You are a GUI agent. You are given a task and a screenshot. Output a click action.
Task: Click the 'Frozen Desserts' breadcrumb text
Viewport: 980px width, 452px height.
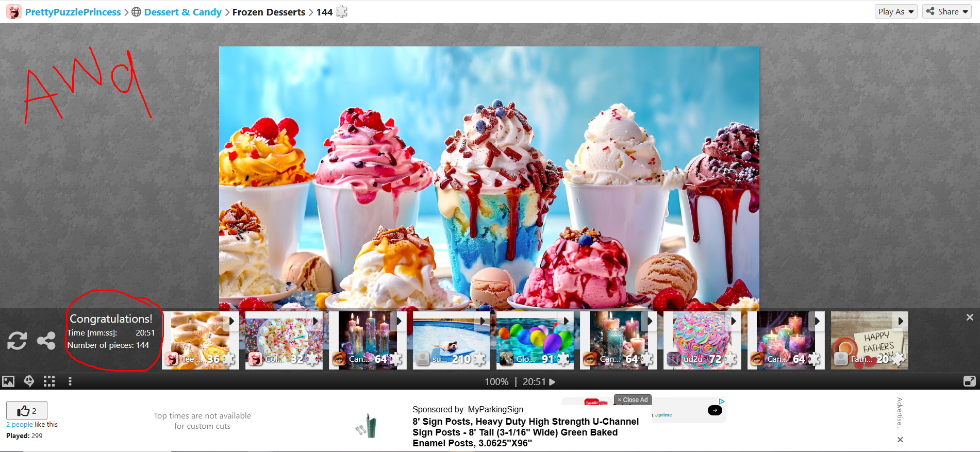point(269,12)
